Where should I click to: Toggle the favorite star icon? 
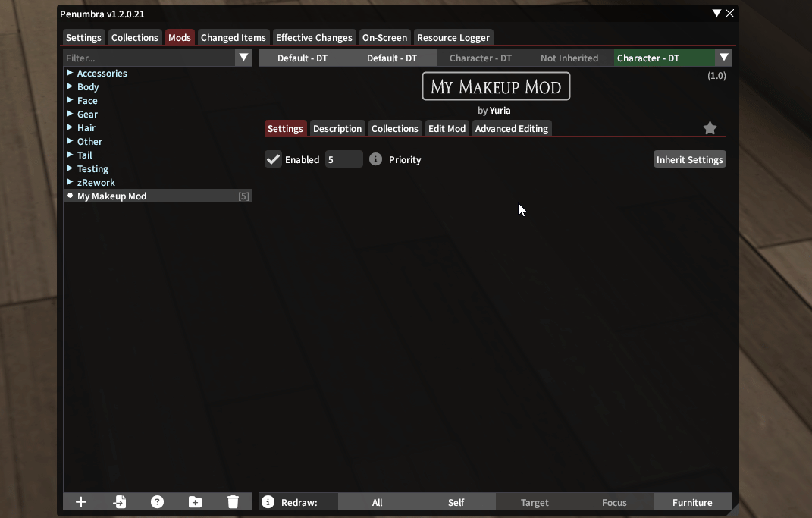710,128
